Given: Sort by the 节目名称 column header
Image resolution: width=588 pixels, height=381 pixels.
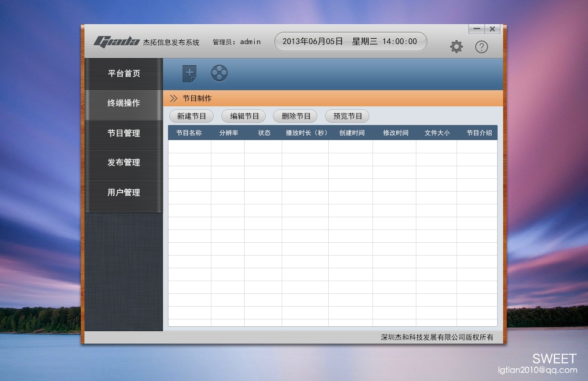Looking at the screenshot, I should tap(189, 133).
